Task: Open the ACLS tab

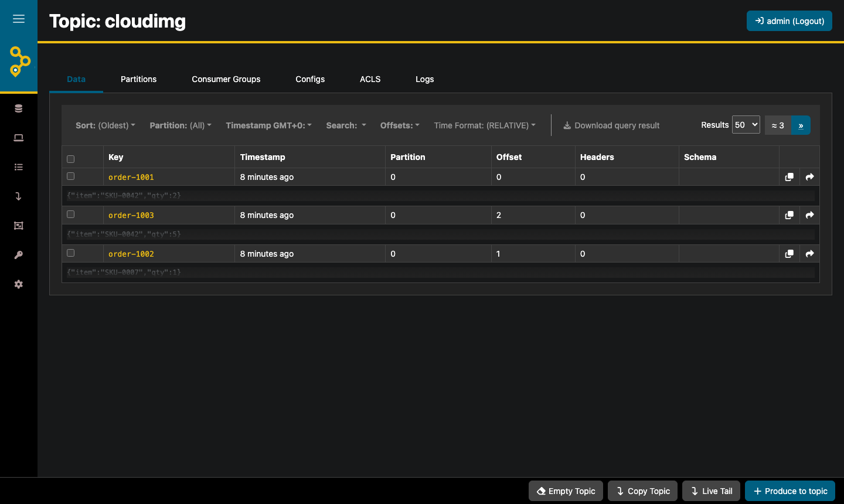Action: point(370,79)
